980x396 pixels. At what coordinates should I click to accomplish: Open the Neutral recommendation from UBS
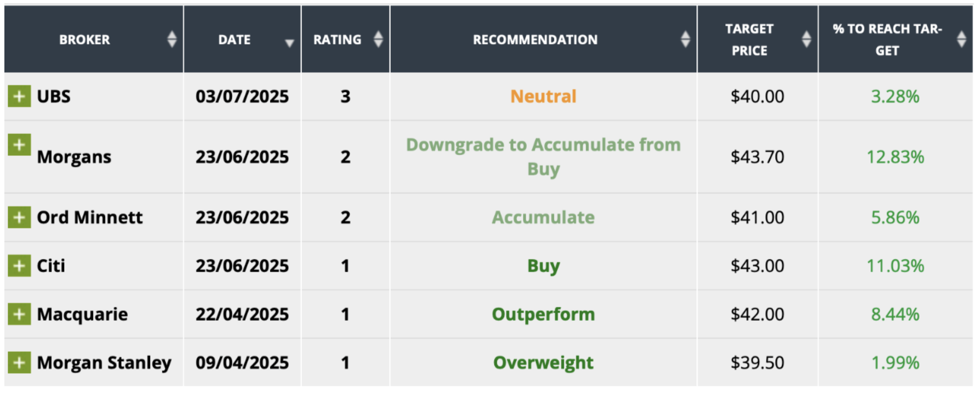coord(543,96)
